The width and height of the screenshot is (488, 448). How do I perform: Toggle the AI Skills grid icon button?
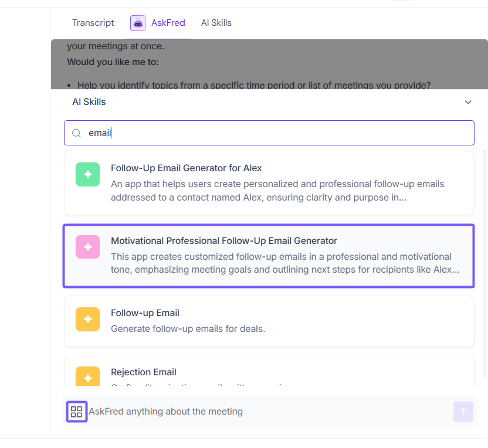click(77, 412)
